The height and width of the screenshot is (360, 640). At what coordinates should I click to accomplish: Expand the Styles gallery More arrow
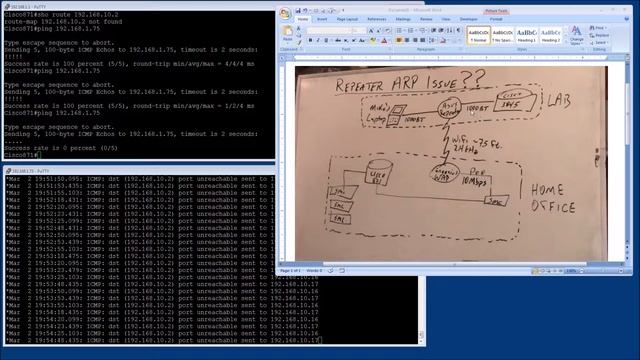tap(566, 42)
